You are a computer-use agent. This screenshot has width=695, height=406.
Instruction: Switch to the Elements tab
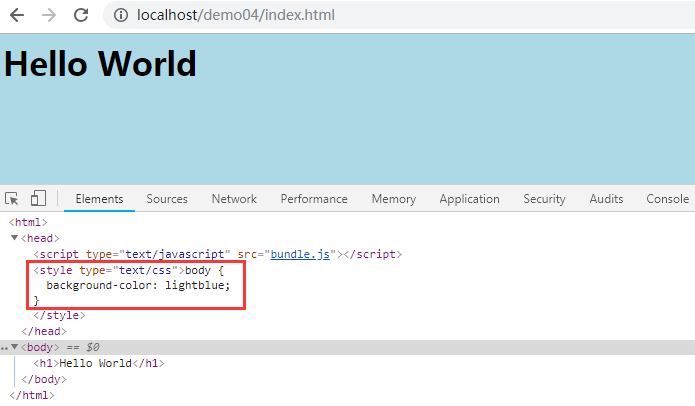coord(99,199)
